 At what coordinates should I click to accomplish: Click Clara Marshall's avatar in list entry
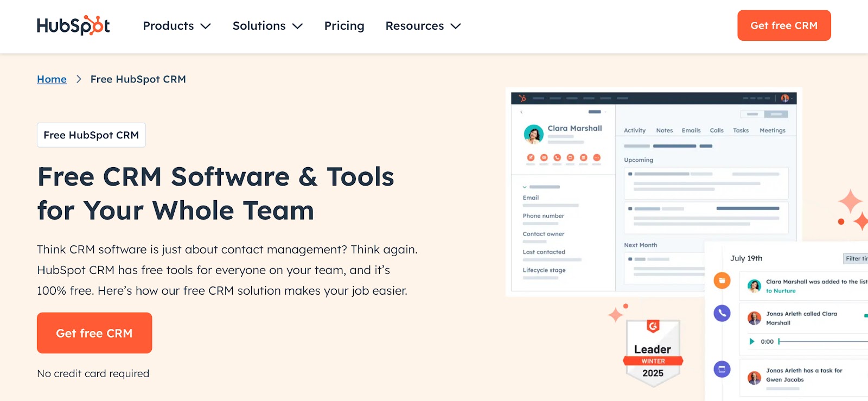pos(754,286)
